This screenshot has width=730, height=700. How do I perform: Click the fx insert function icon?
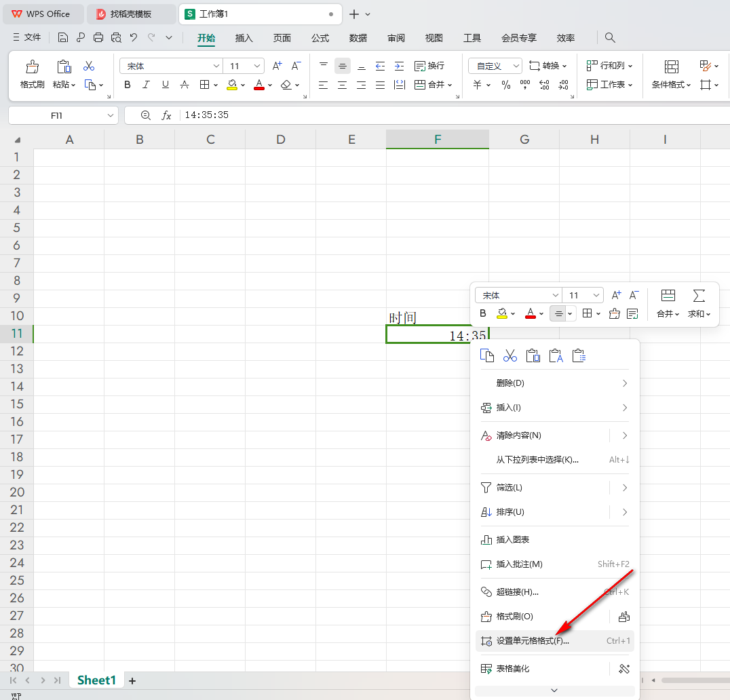click(166, 115)
